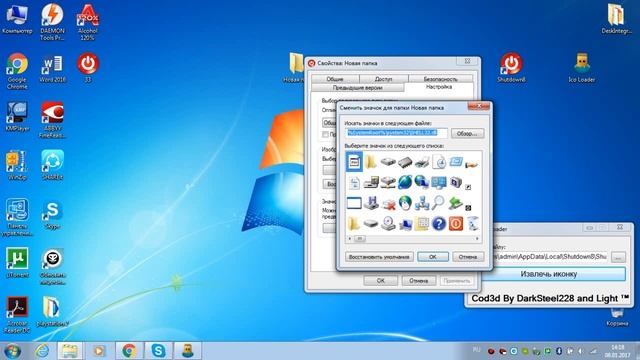
Task: Click the RU language indicator
Action: [476, 350]
